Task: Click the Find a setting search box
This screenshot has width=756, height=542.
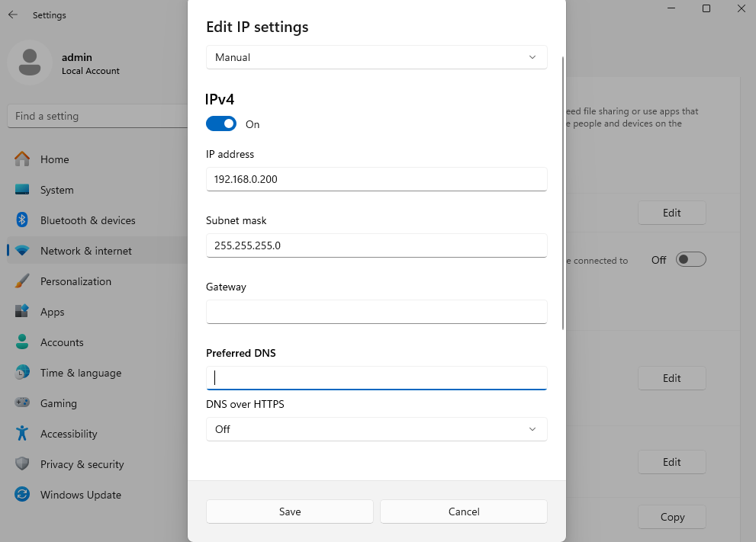Action: coord(98,116)
